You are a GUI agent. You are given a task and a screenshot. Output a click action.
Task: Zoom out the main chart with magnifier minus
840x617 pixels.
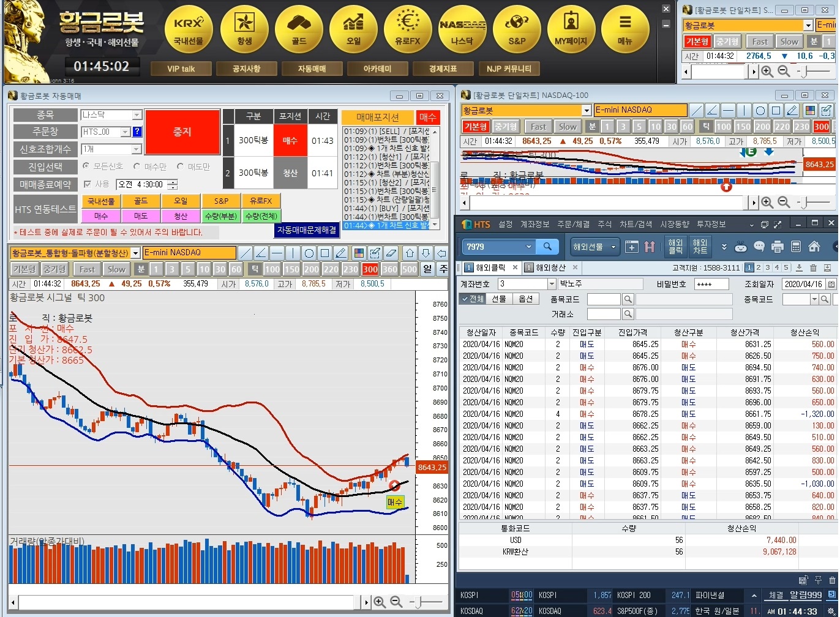tap(396, 602)
